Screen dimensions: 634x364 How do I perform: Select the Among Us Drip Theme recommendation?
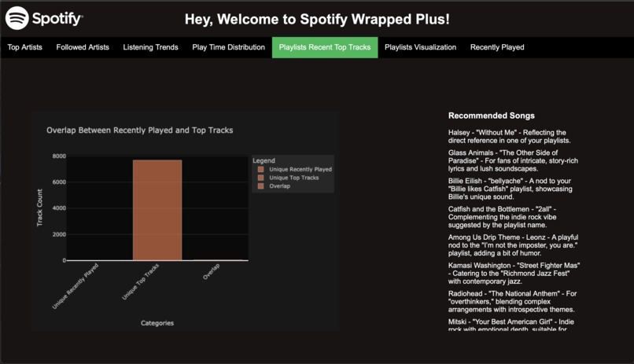(513, 245)
